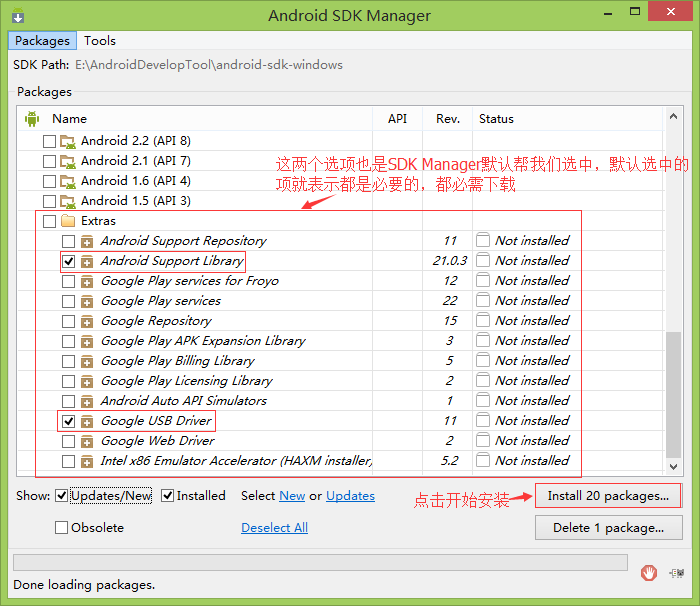Image resolution: width=700 pixels, height=606 pixels.
Task: Click the package icon for Android Support Library
Action: click(x=87, y=262)
